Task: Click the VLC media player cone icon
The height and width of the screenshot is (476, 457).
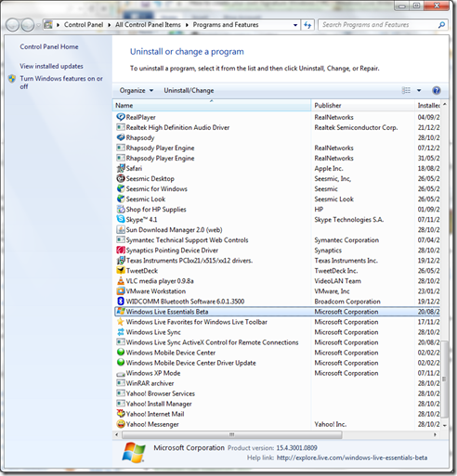Action: pyautogui.click(x=121, y=281)
